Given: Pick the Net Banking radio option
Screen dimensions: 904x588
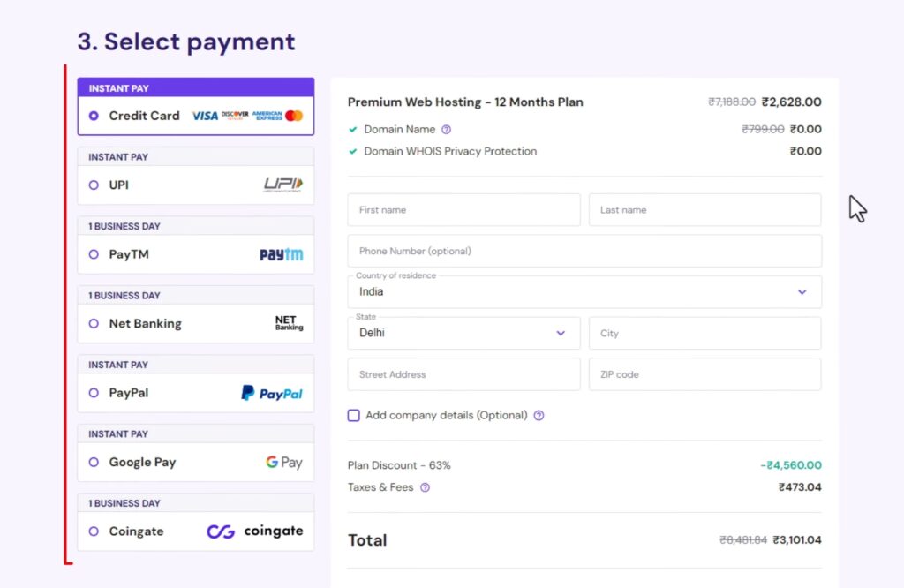Looking at the screenshot, I should pyautogui.click(x=94, y=323).
